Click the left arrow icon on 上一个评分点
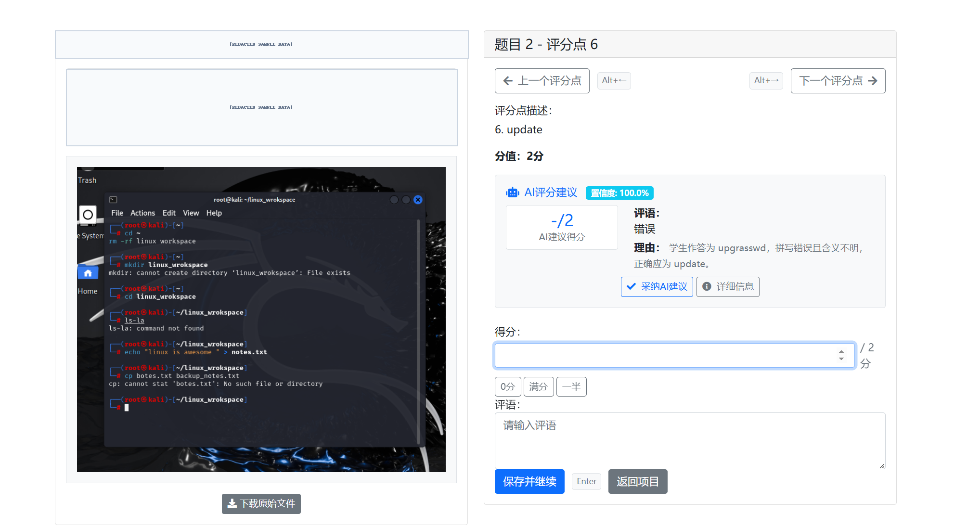980x527 pixels. pyautogui.click(x=508, y=81)
